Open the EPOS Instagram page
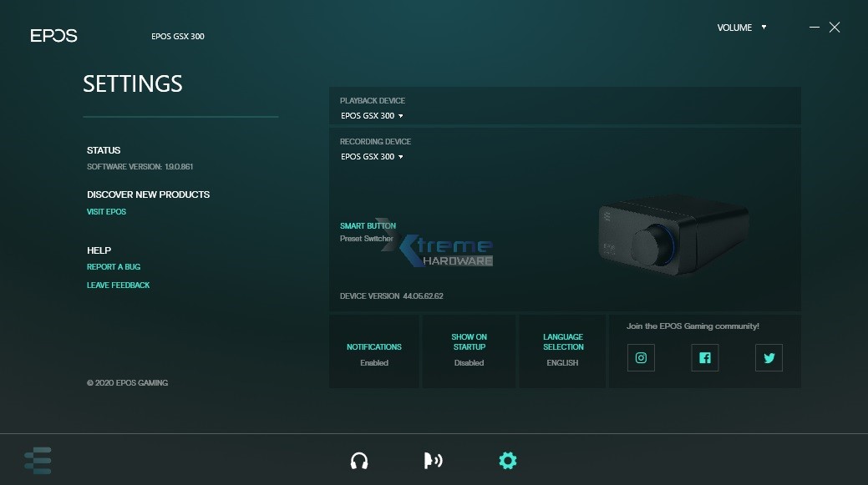Viewport: 868px width, 485px height. (x=641, y=357)
